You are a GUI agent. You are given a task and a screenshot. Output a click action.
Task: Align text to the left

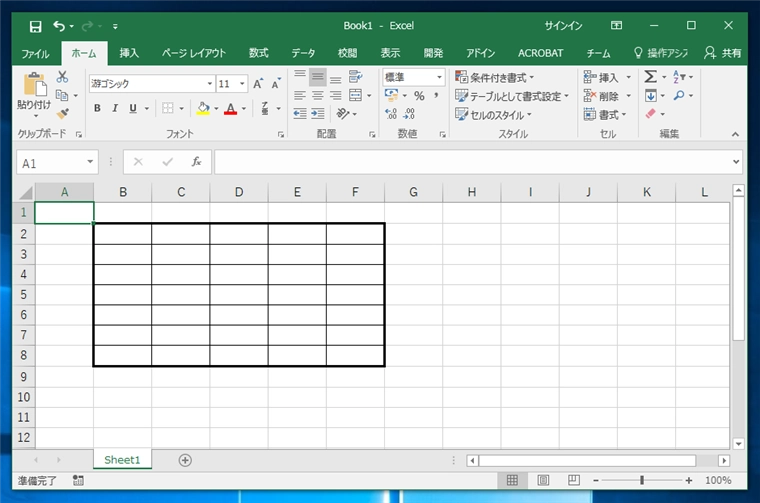point(300,95)
